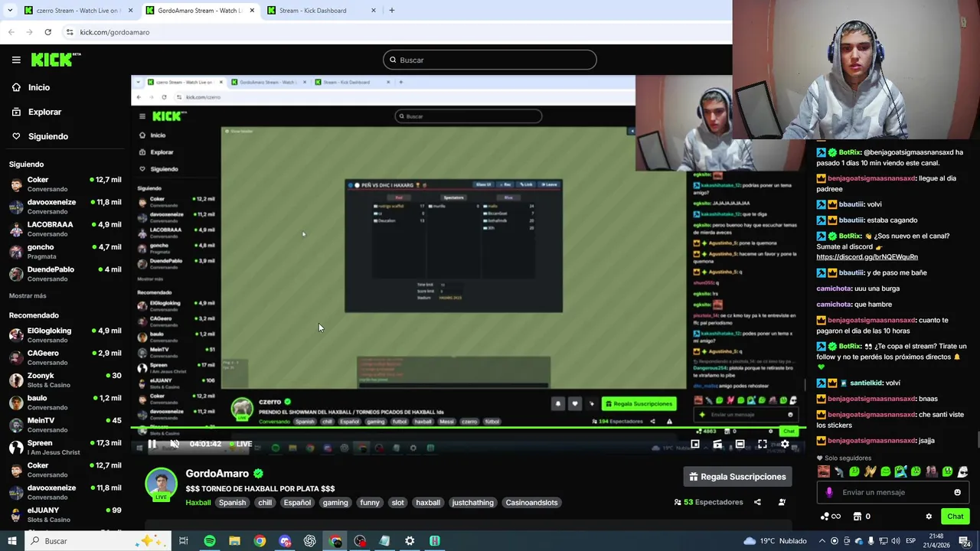
Task: Open GordoAmaro's channel avatar
Action: click(161, 483)
